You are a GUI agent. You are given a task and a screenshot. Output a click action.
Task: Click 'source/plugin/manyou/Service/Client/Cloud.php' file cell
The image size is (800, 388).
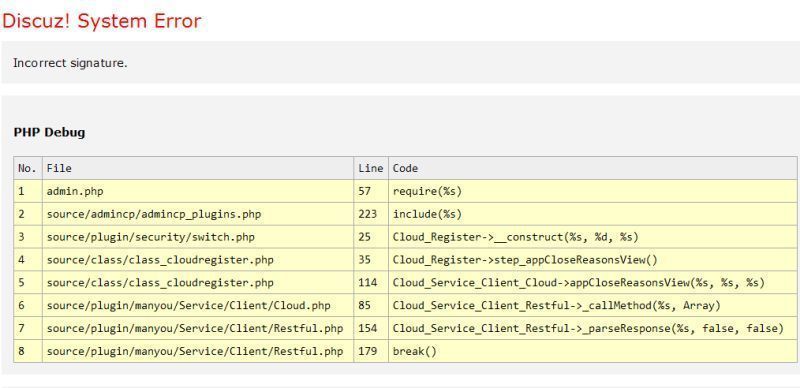198,306
